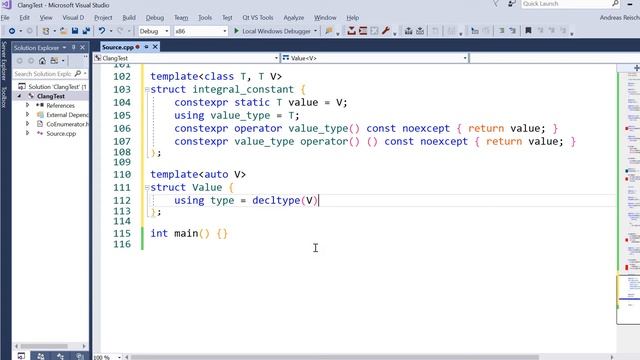The image size is (640, 360).
Task: Open the Server Explorer side tab
Action: pyautogui.click(x=4, y=61)
